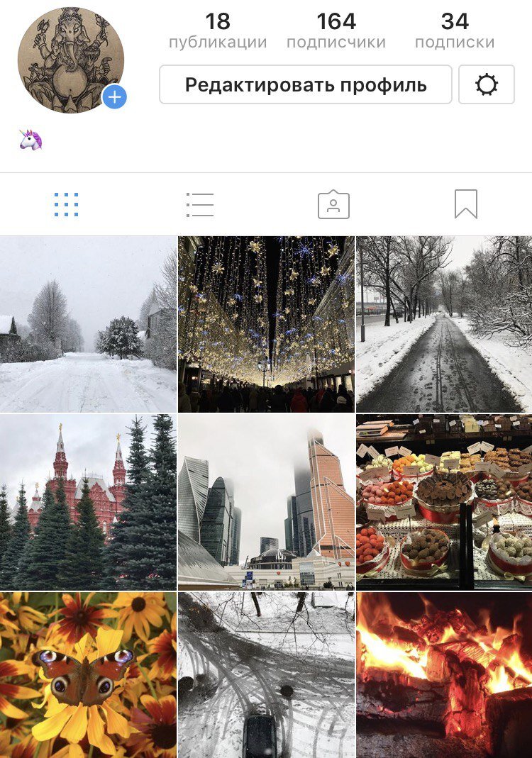Open the burning campfire photo
The width and height of the screenshot is (532, 758).
(444, 675)
